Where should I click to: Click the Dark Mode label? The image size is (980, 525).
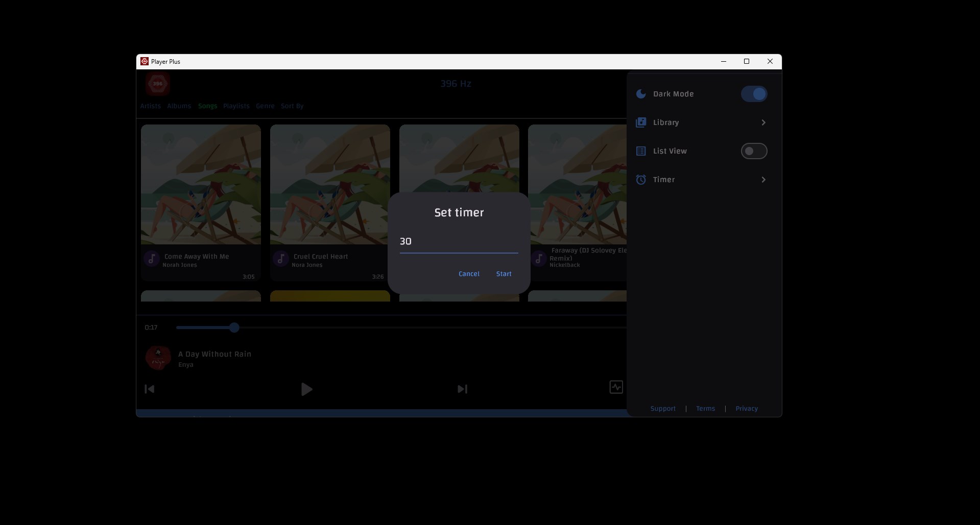pyautogui.click(x=674, y=94)
